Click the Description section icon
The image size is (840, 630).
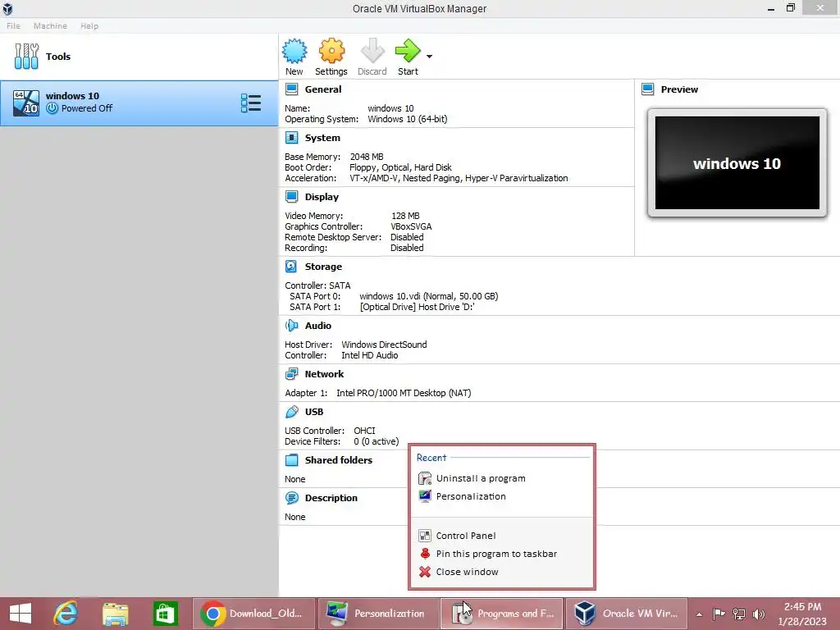291,498
